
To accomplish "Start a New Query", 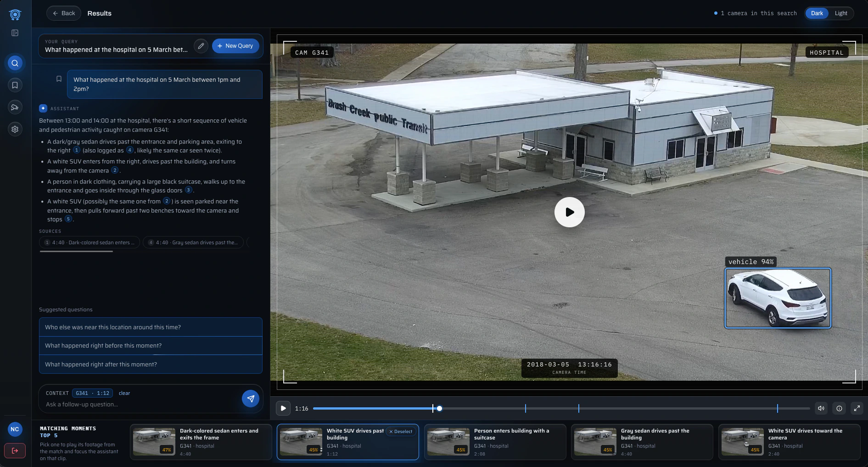I will 235,46.
